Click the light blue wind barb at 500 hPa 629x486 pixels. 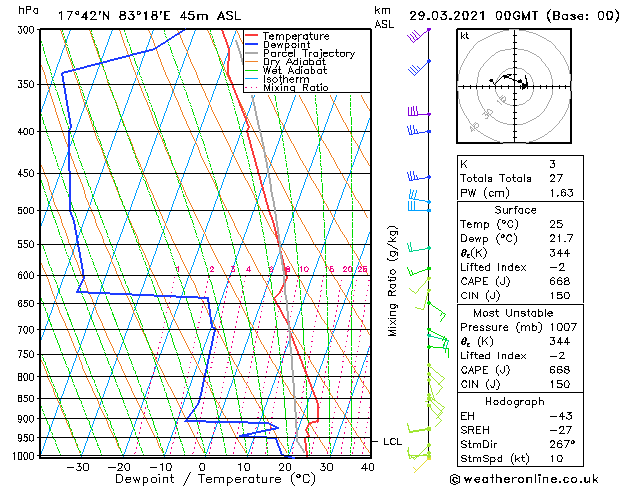point(419,207)
